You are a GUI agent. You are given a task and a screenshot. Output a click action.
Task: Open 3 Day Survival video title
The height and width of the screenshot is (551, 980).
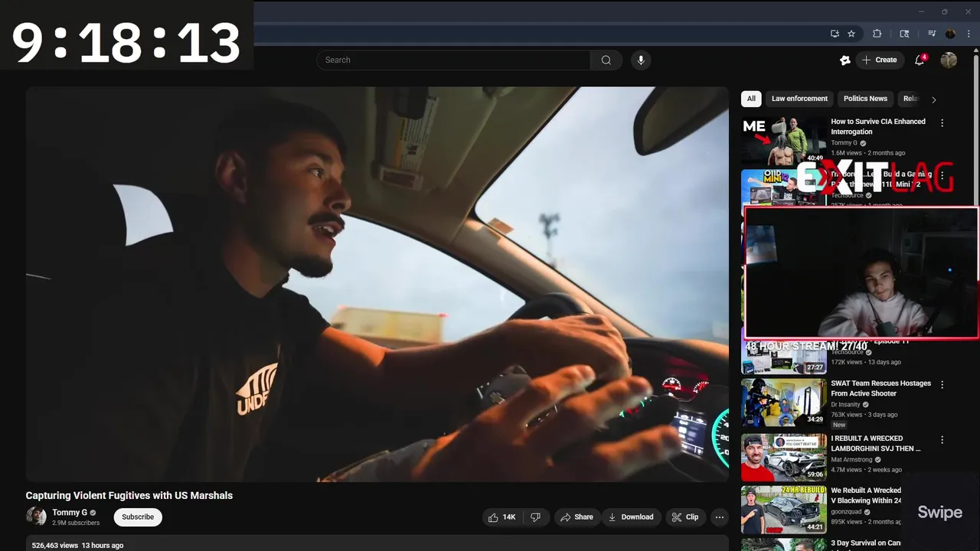point(866,543)
